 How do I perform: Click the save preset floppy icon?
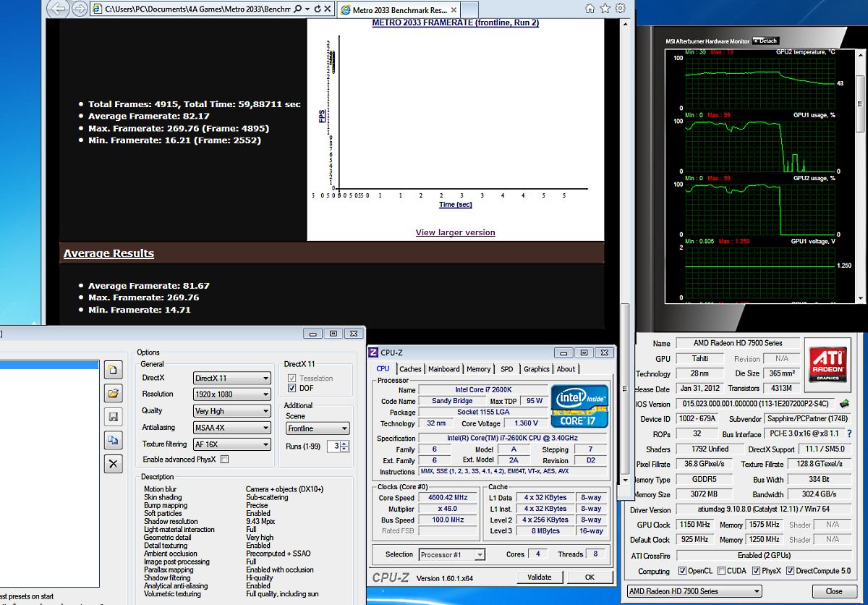pyautogui.click(x=113, y=417)
